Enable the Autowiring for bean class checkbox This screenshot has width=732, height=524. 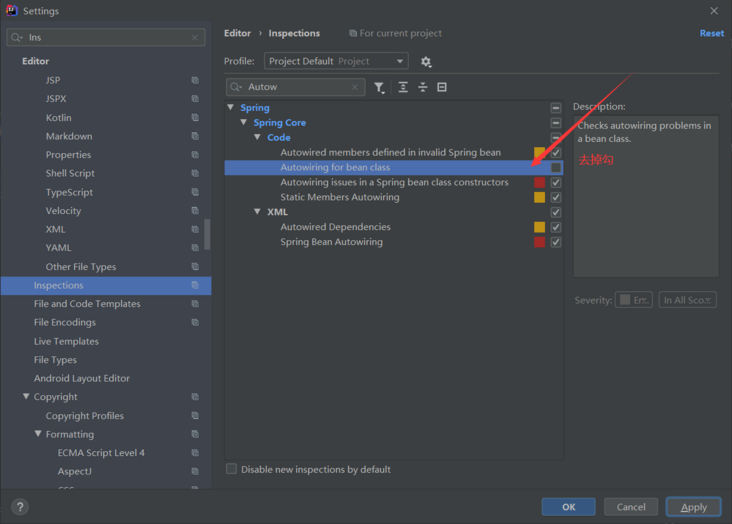pyautogui.click(x=556, y=168)
